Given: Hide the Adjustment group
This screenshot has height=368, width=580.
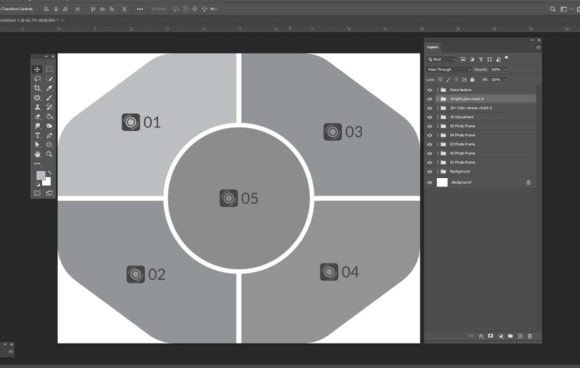Looking at the screenshot, I should [x=429, y=117].
